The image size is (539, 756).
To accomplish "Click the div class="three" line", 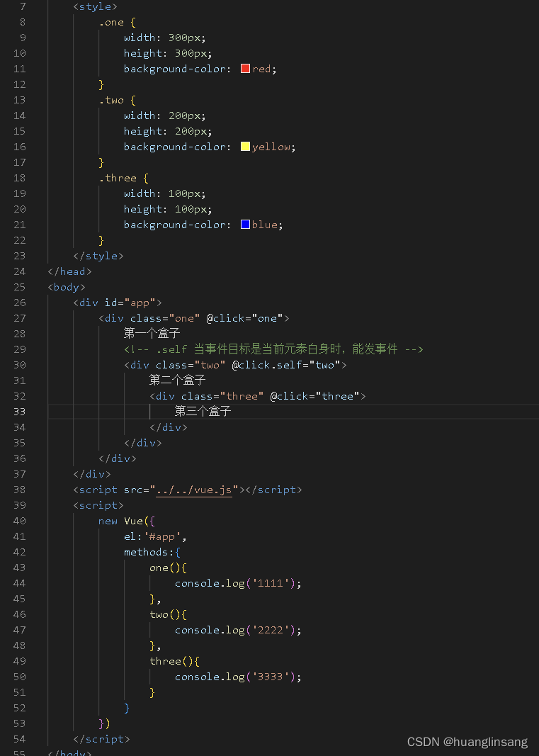I will [x=257, y=396].
